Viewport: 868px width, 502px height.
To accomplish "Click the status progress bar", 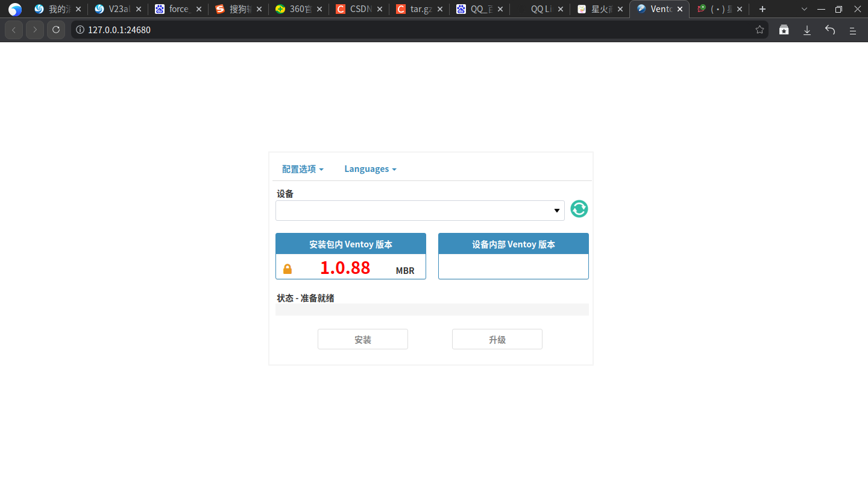I will click(432, 310).
